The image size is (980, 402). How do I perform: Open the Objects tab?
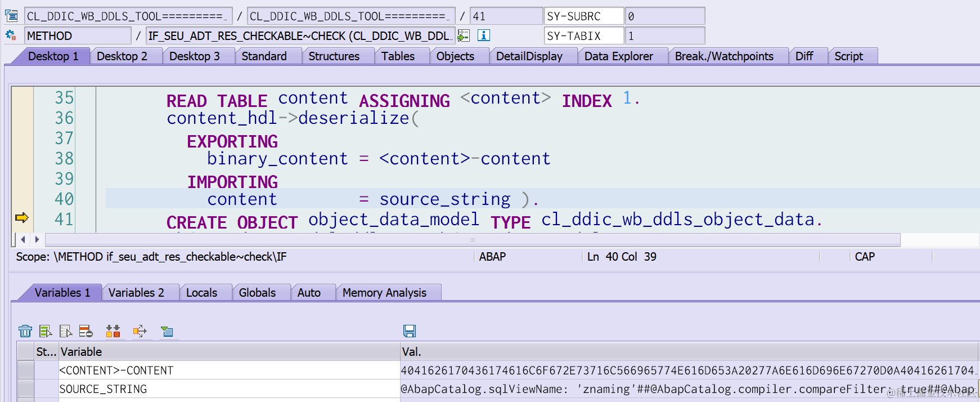click(x=456, y=56)
